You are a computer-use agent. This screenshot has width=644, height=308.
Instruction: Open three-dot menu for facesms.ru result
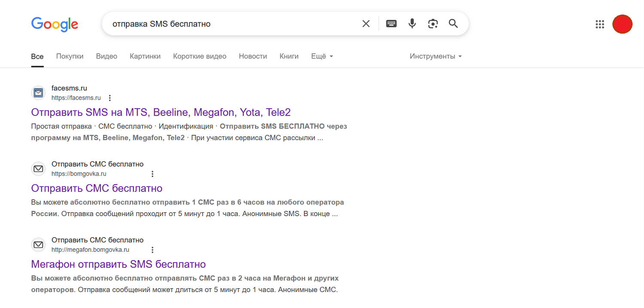point(110,98)
